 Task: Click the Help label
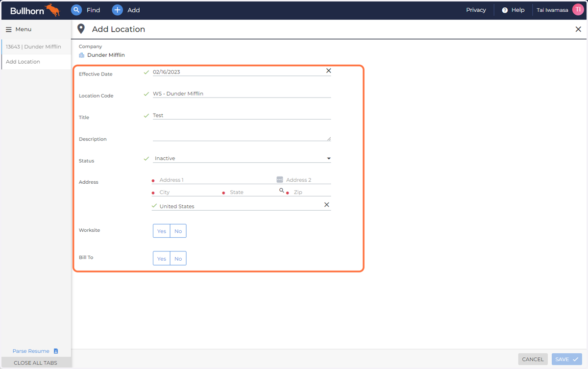pos(518,10)
